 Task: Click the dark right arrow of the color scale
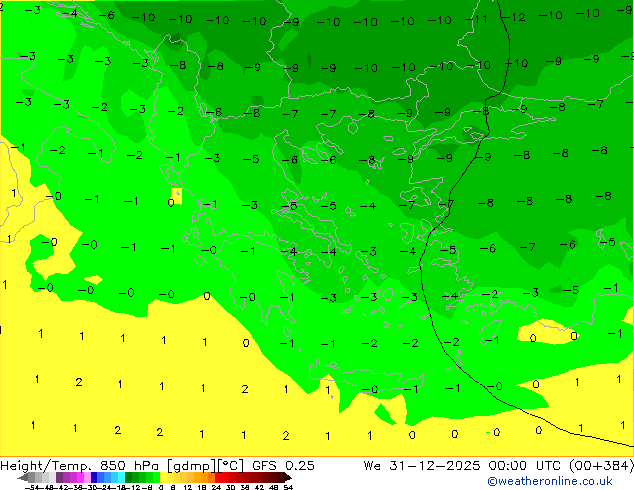[x=288, y=477]
